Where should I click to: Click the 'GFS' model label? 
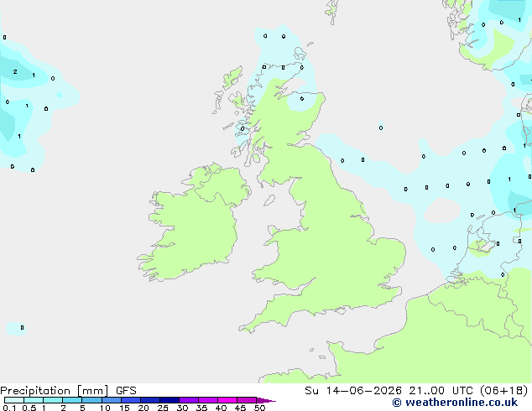[126, 391]
